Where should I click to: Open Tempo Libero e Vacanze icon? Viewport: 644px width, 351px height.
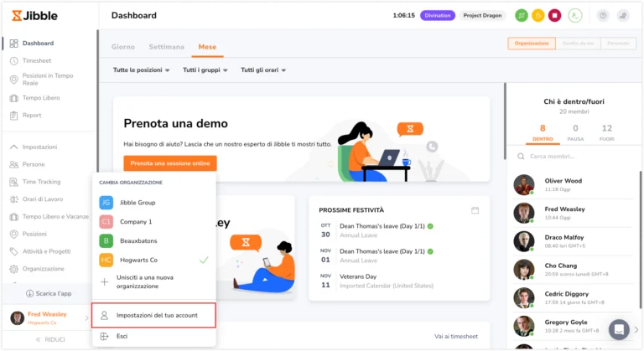14,217
